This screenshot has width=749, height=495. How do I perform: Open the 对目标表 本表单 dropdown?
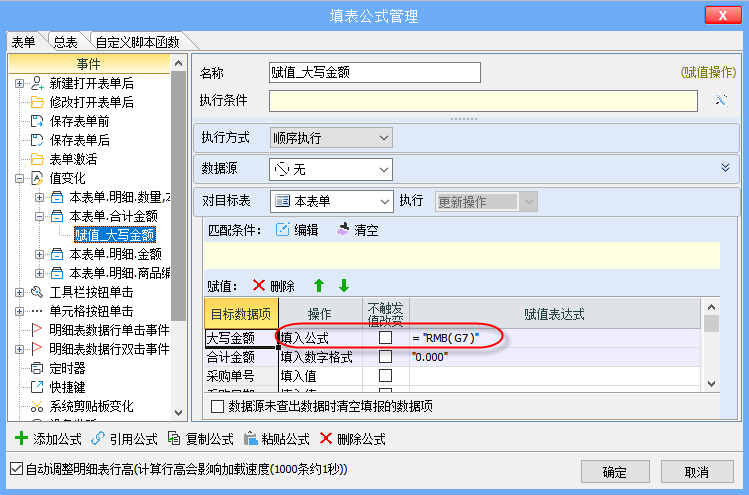(x=332, y=202)
